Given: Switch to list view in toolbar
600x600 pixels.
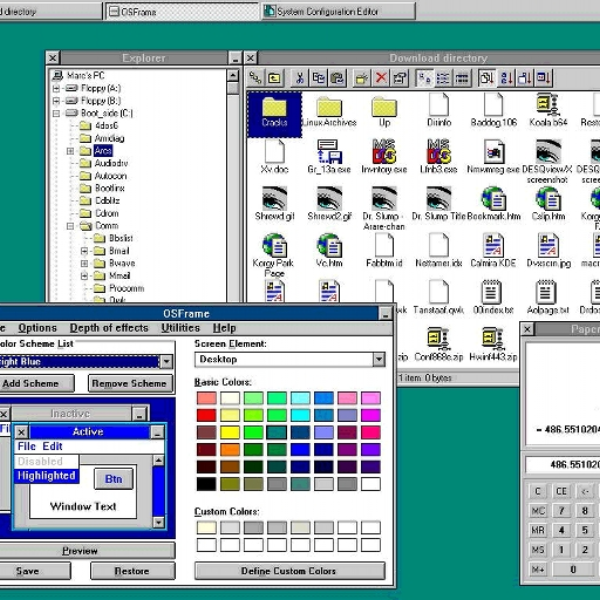Looking at the screenshot, I should coord(443,78).
